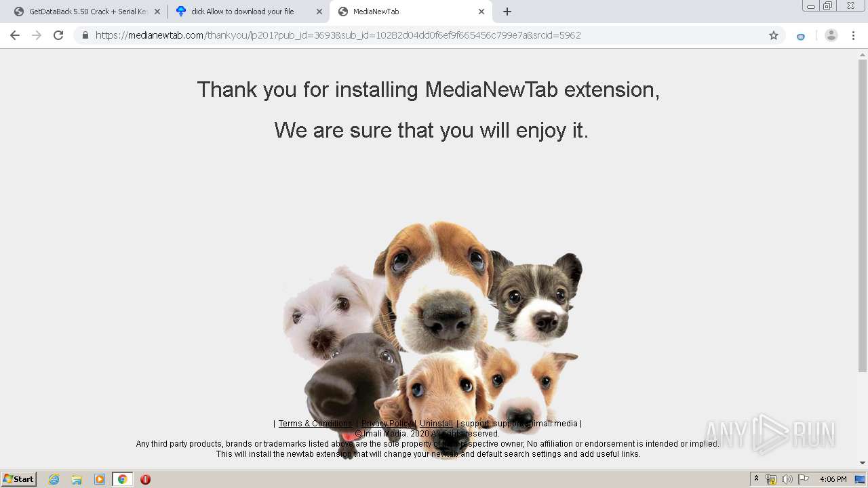Viewport: 868px width, 488px height.
Task: Click the scrollbar up arrow
Action: point(863,54)
